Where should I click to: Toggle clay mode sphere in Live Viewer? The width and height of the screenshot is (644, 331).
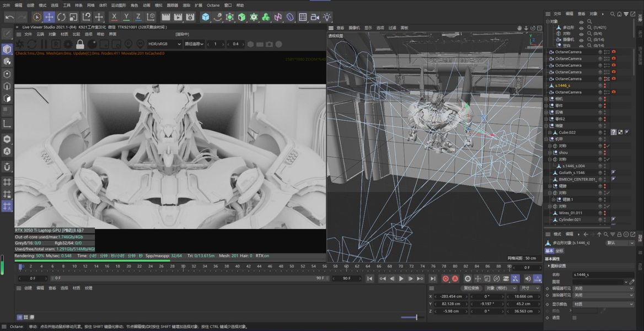point(92,44)
